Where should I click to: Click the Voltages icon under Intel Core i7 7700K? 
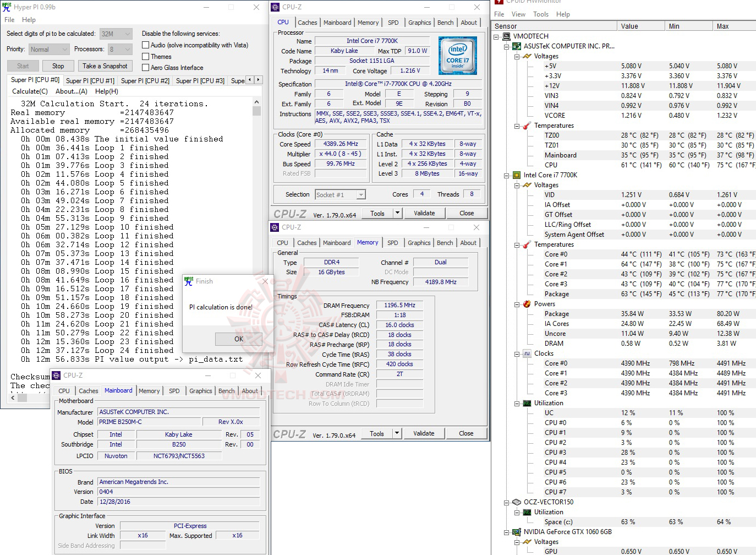pos(527,185)
